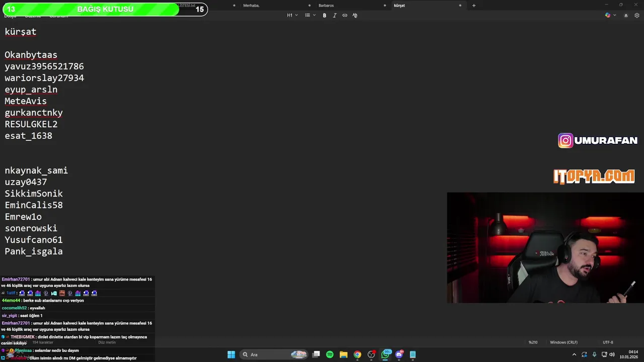Screen dimensions: 644x362
Task: Click the chat username 44emo44
Action: 11,301
